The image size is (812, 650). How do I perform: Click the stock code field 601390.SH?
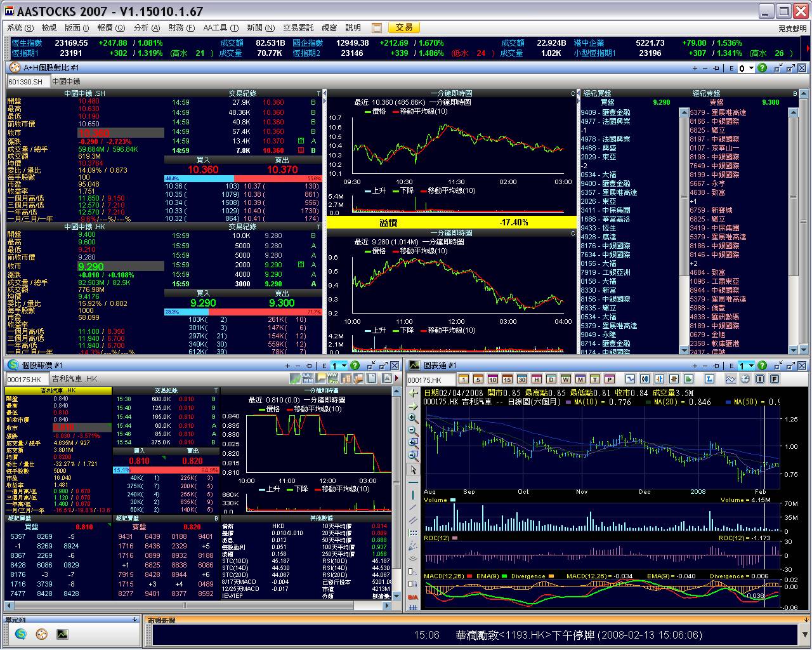tap(28, 82)
